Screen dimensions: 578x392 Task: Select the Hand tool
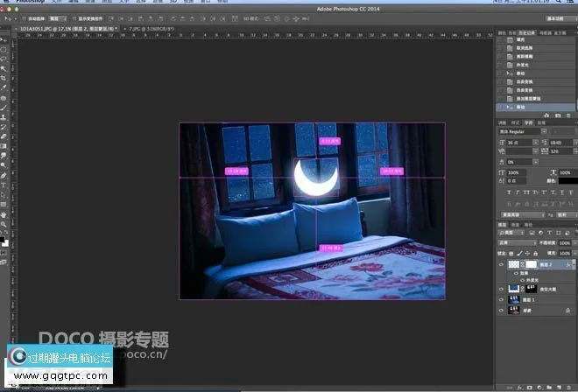pyautogui.click(x=4, y=214)
